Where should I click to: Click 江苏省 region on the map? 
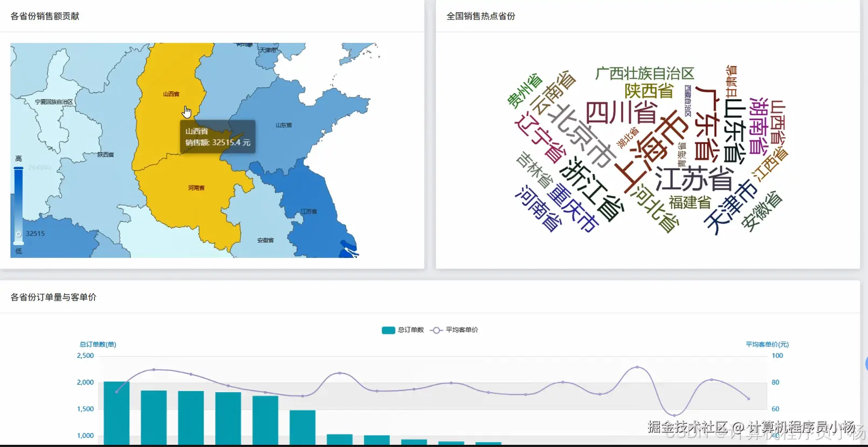(308, 212)
